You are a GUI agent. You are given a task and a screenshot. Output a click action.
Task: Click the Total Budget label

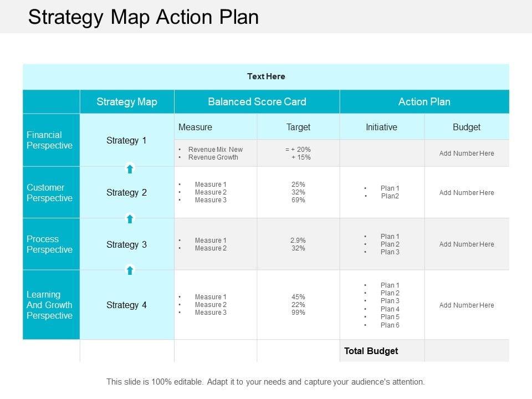tap(371, 351)
